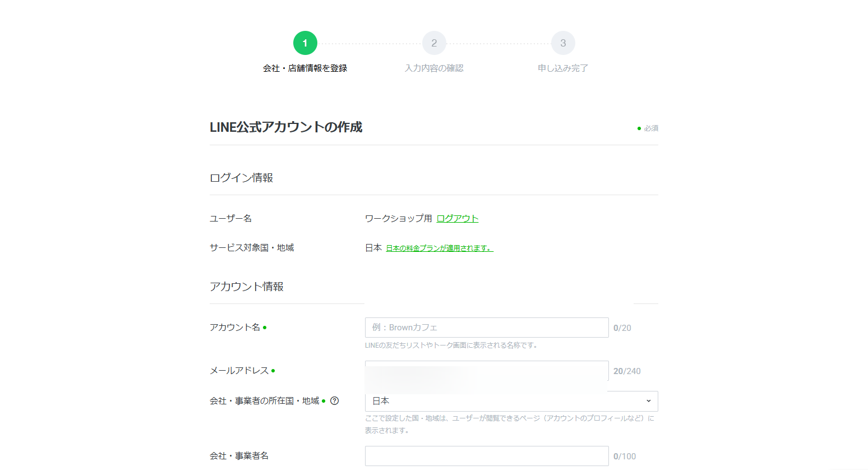Click the ログアウト link
The width and height of the screenshot is (868, 470).
click(457, 218)
